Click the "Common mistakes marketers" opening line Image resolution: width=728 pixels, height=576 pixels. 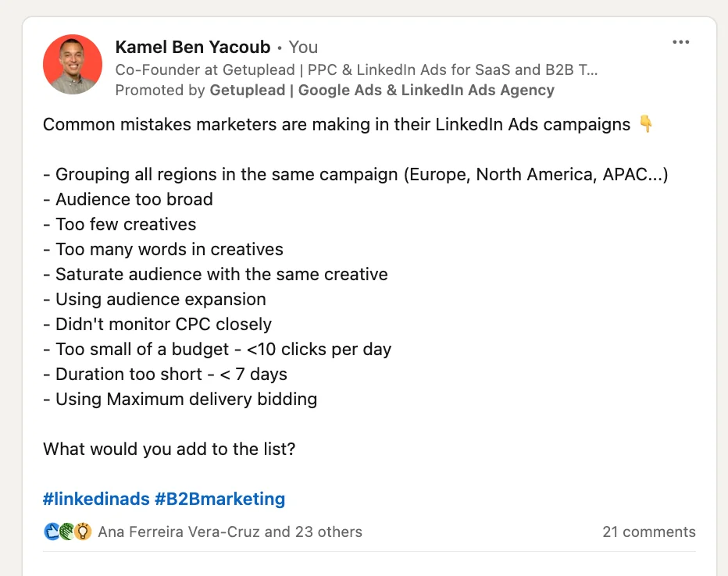pyautogui.click(x=336, y=125)
